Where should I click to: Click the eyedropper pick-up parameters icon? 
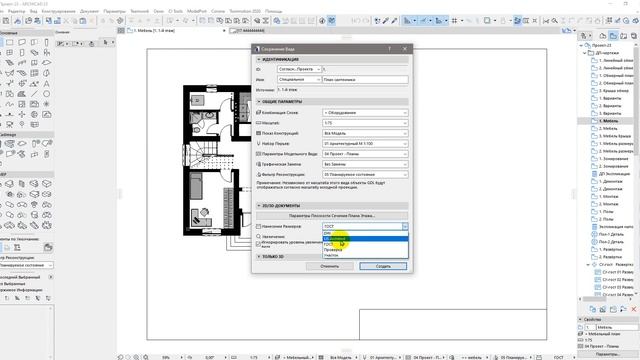pyautogui.click(x=386, y=20)
